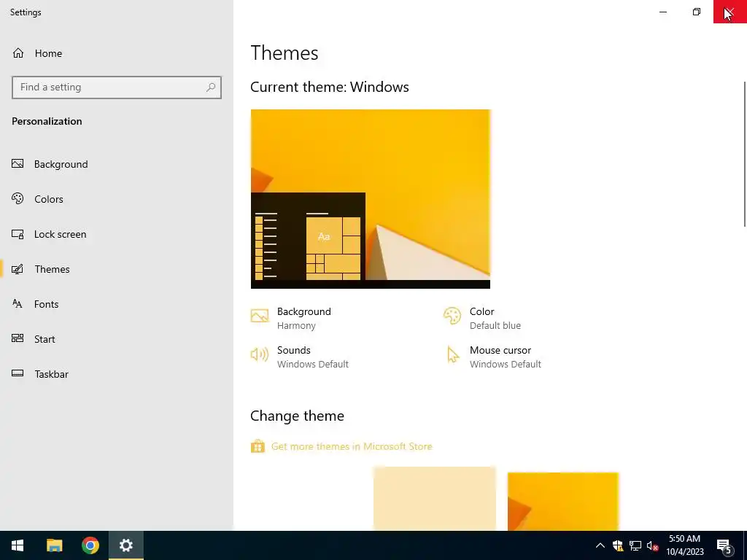This screenshot has height=560, width=747.
Task: Open Mouse cursor Windows Default option
Action: [x=505, y=357]
